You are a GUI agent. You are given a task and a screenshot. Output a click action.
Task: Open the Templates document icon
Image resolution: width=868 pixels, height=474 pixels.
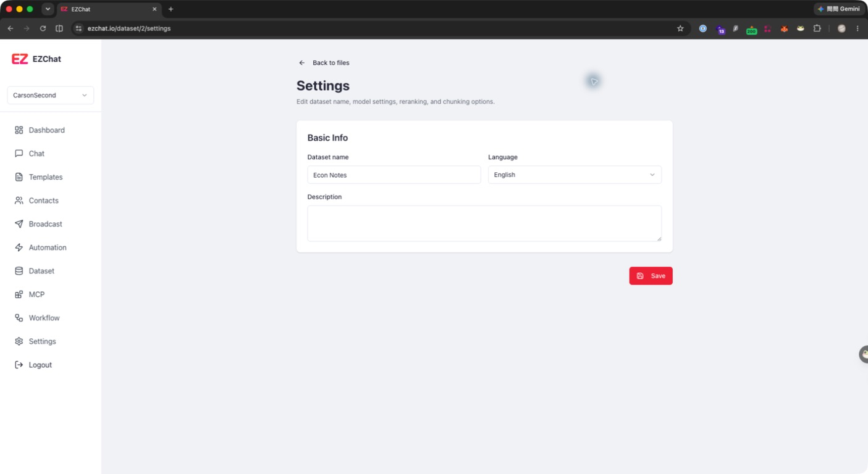(19, 177)
